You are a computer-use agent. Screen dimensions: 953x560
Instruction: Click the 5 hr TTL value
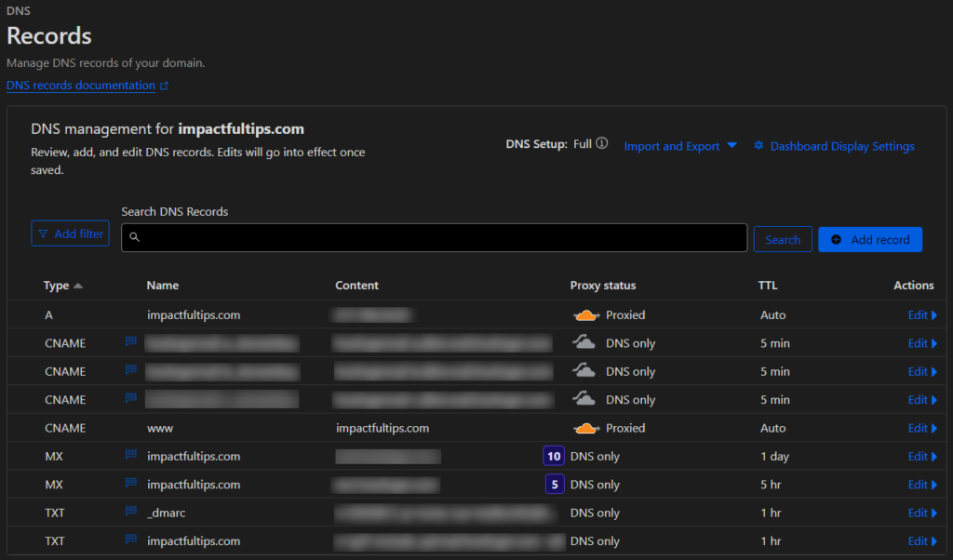pyautogui.click(x=771, y=485)
